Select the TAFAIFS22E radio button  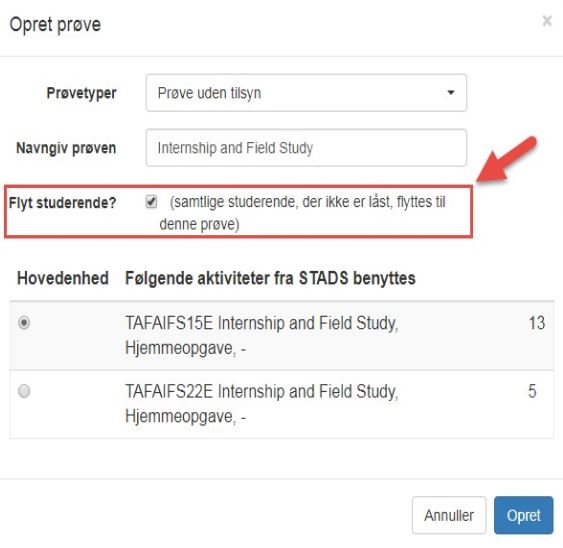24,390
